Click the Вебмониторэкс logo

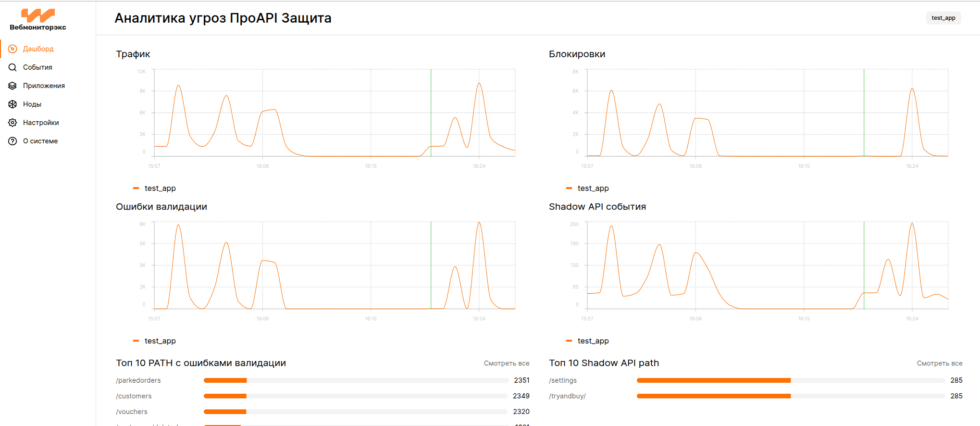38,20
